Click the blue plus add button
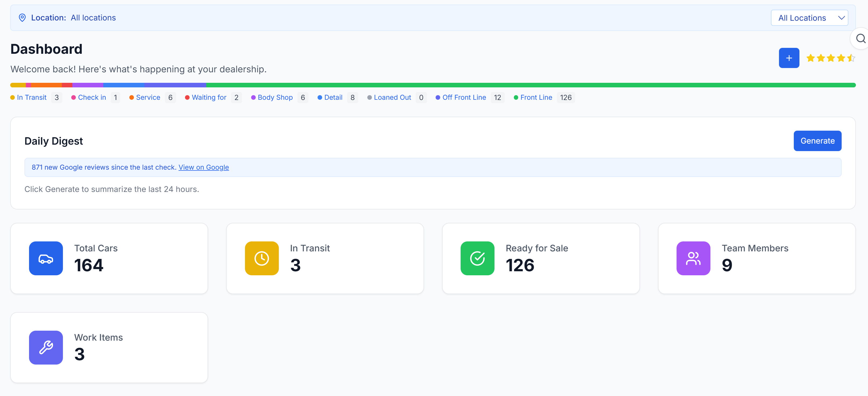Image resolution: width=868 pixels, height=396 pixels. (789, 58)
